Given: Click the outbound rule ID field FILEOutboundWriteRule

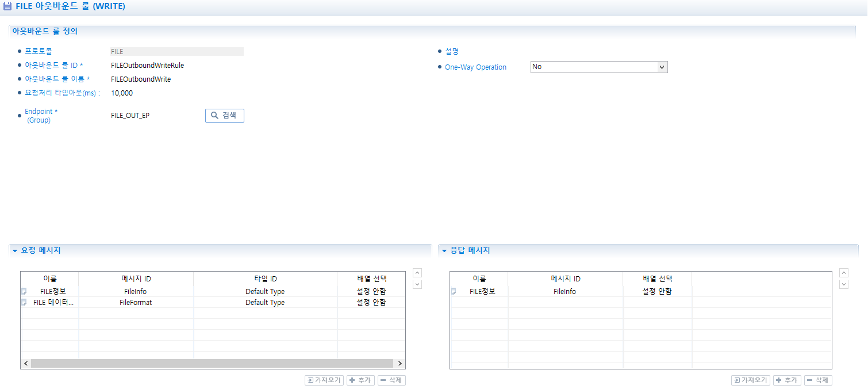Looking at the screenshot, I should pyautogui.click(x=147, y=66).
